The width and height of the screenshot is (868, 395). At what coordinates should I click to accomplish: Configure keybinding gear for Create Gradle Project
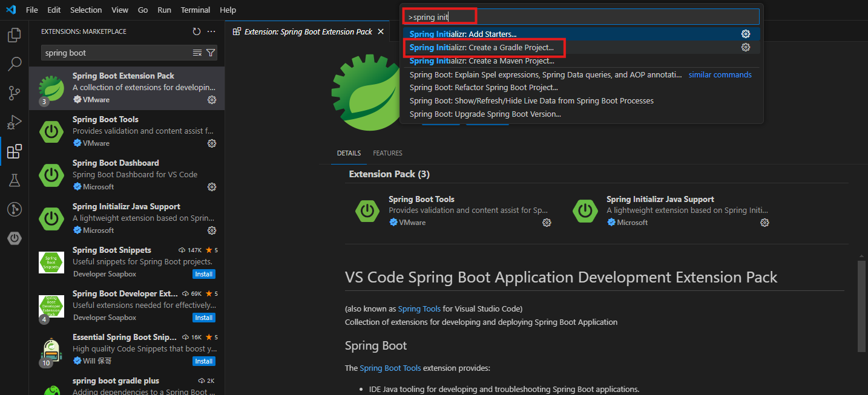coord(746,47)
